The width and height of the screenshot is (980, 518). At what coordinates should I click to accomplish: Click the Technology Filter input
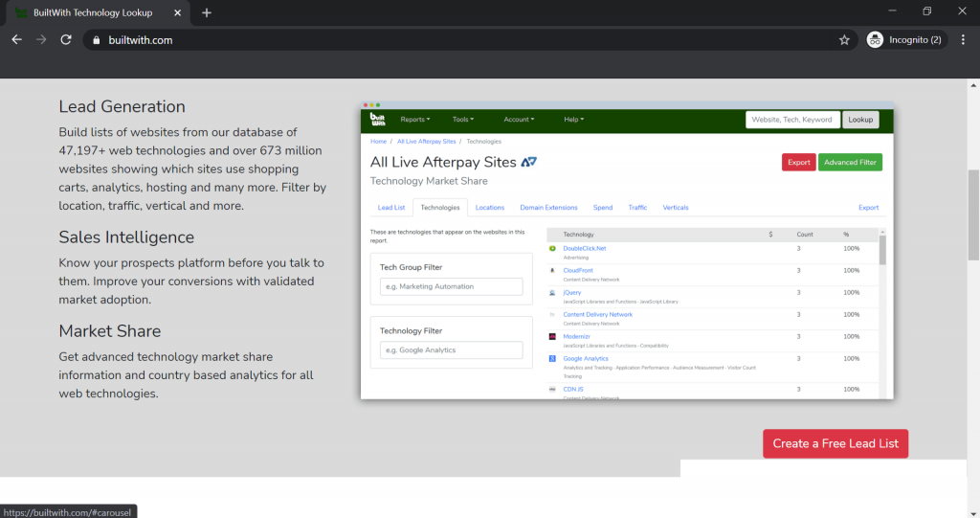coord(452,350)
